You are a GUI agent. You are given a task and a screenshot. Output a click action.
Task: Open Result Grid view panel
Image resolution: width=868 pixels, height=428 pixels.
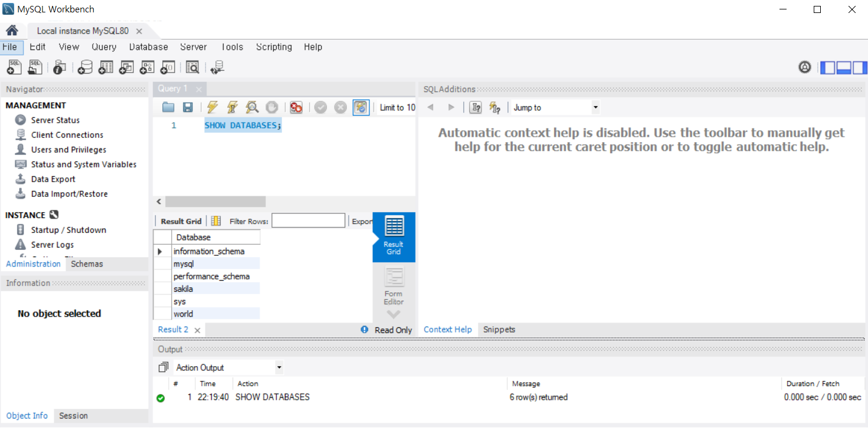(394, 237)
